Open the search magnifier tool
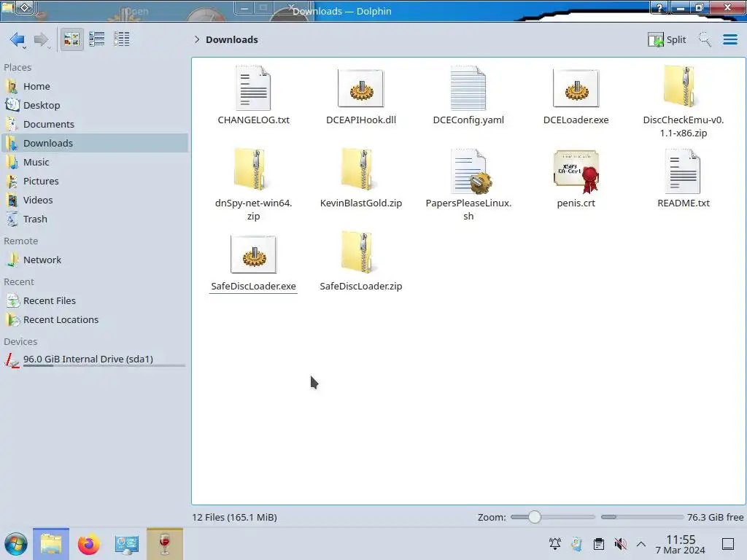The height and width of the screenshot is (560, 747). pos(705,39)
